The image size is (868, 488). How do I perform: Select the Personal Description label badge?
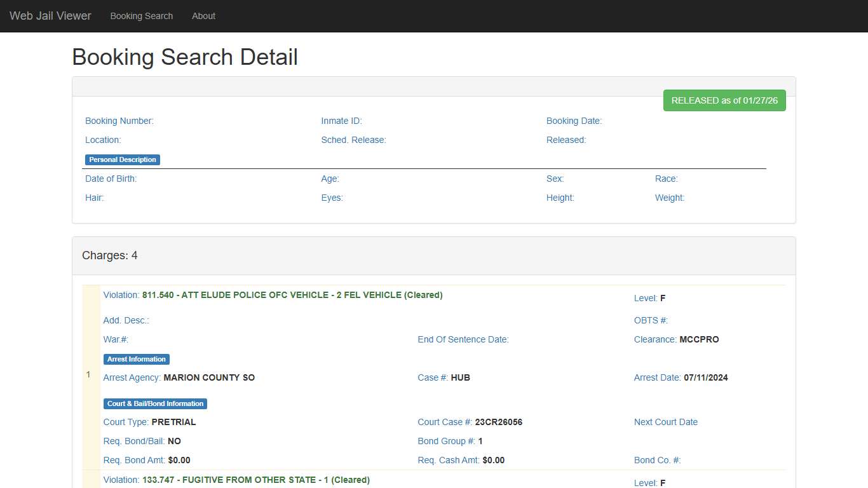(123, 159)
